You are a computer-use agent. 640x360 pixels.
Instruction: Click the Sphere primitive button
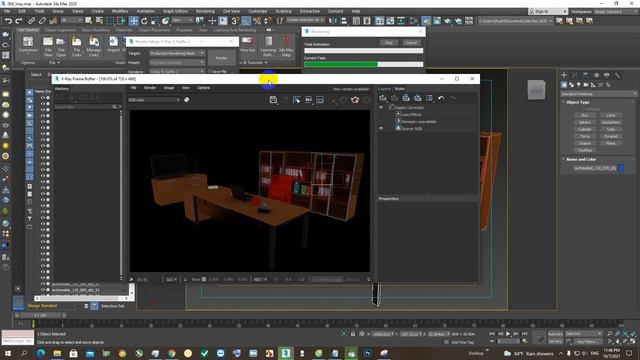coord(584,122)
